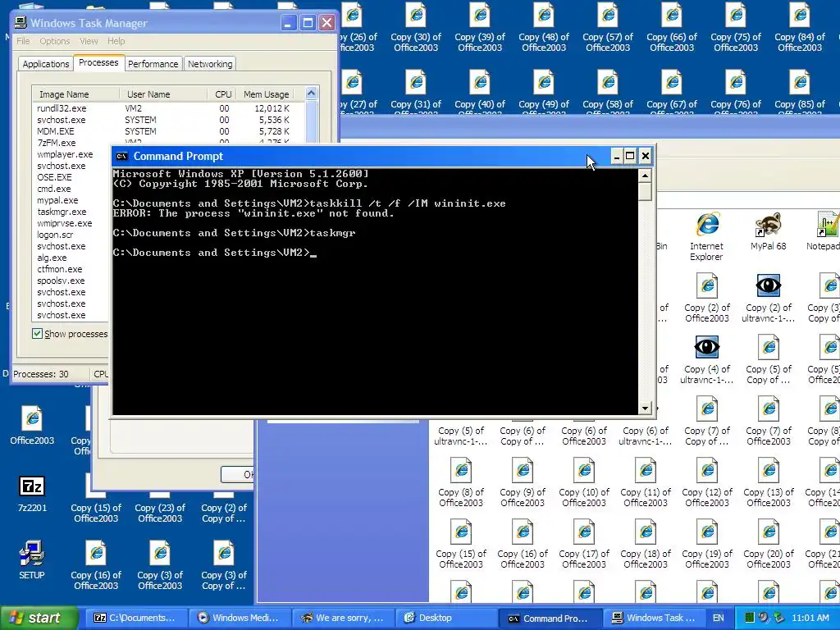
Task: Open the View menu in Task Manager
Action: [89, 41]
